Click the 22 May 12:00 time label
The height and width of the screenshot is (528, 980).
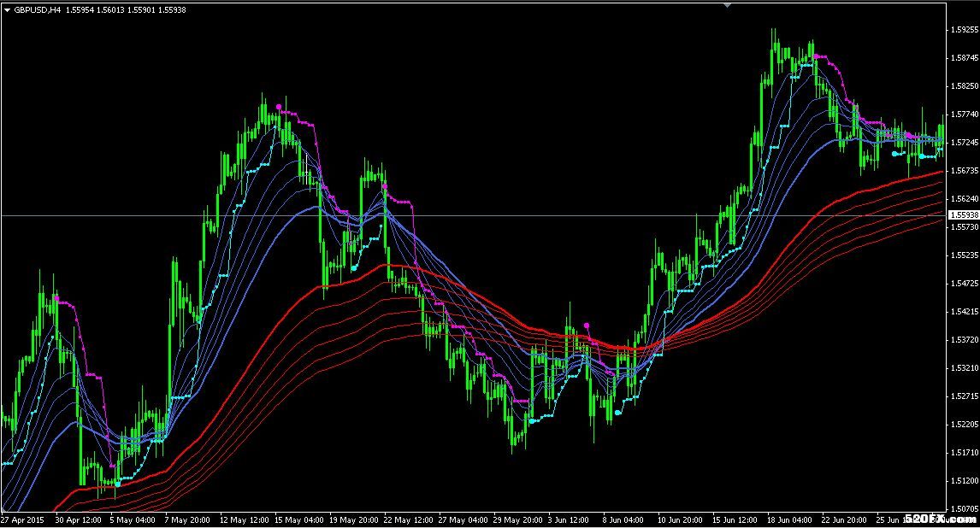pyautogui.click(x=409, y=520)
